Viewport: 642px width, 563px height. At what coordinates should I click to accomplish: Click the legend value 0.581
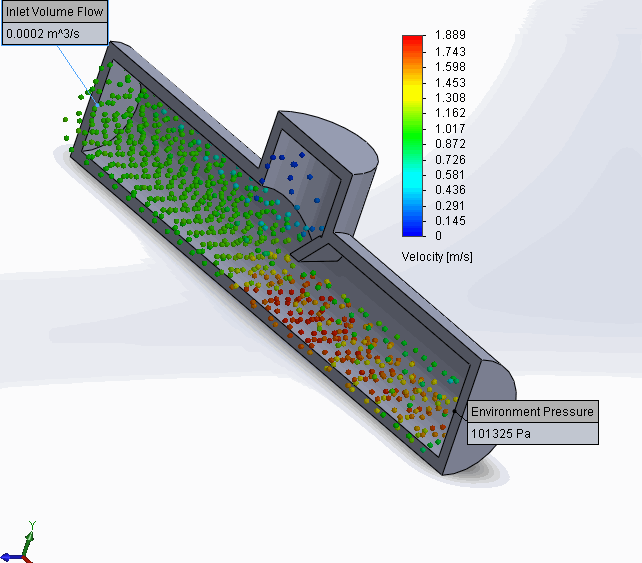[450, 175]
